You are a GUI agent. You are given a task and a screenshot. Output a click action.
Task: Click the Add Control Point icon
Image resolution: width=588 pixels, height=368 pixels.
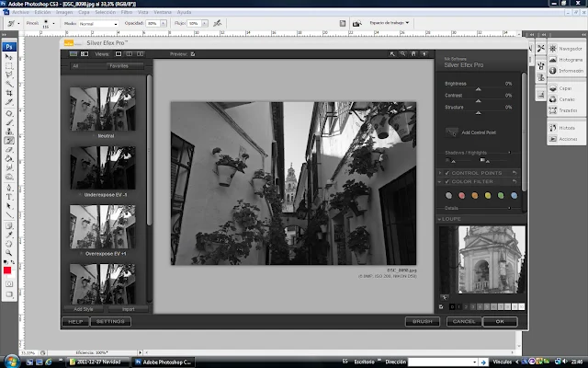(x=452, y=132)
